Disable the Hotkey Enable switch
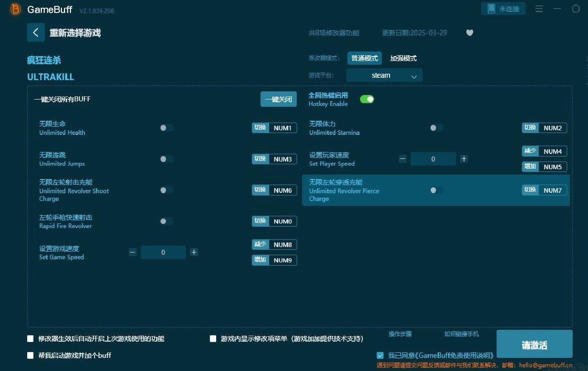The image size is (588, 371). click(367, 99)
